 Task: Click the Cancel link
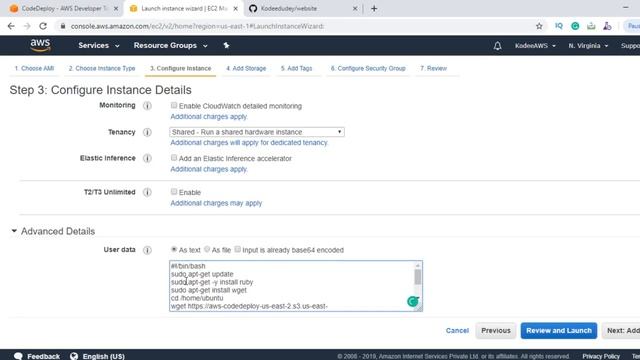click(x=457, y=331)
